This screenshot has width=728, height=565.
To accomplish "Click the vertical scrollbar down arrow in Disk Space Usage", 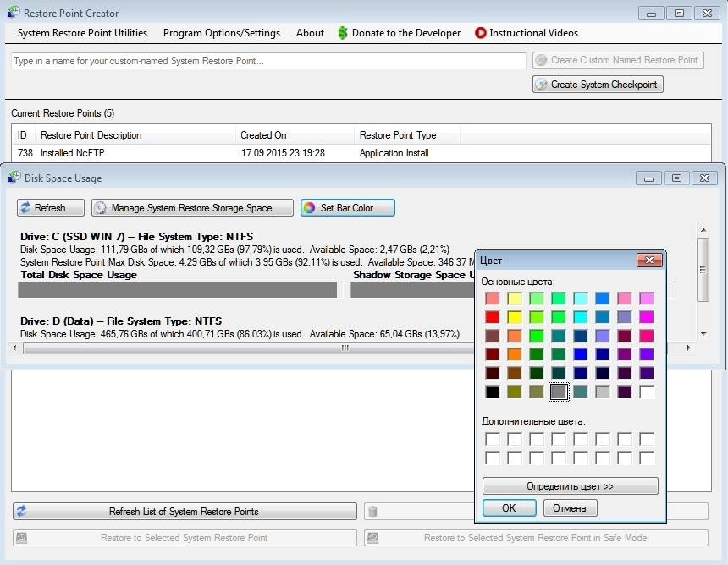I will click(x=703, y=334).
